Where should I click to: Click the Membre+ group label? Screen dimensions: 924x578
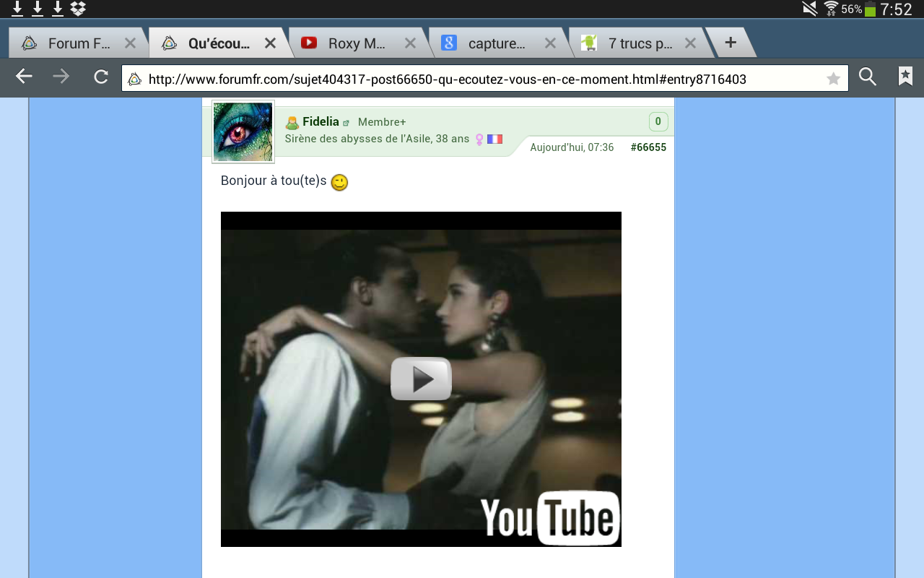(382, 122)
